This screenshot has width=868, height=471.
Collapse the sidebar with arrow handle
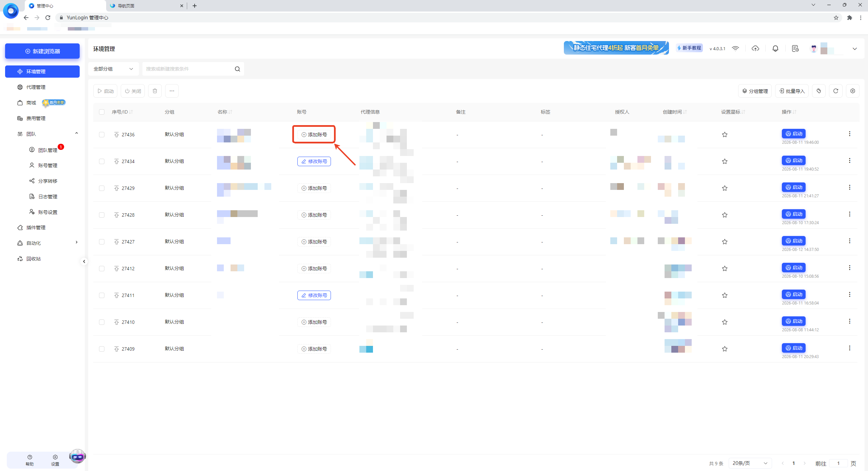pos(84,261)
